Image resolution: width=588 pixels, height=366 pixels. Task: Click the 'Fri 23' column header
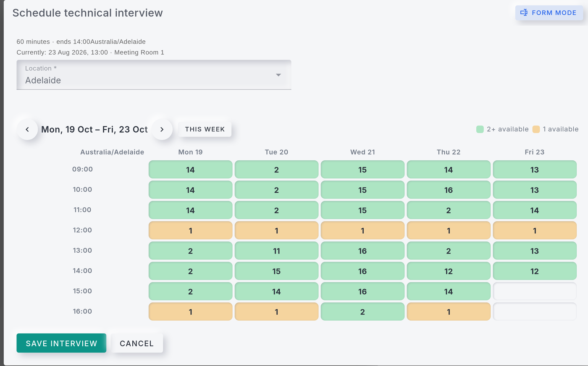(535, 152)
